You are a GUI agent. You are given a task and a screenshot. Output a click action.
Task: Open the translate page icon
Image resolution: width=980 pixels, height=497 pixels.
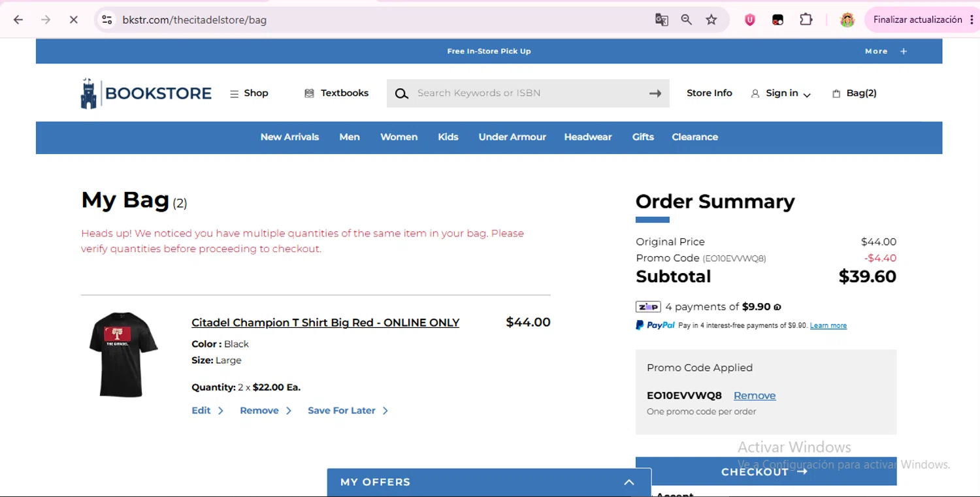coord(662,20)
